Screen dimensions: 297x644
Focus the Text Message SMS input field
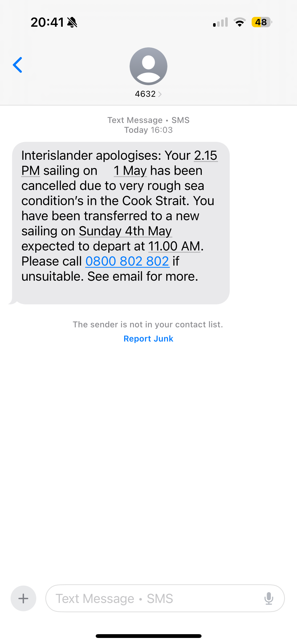[165, 598]
